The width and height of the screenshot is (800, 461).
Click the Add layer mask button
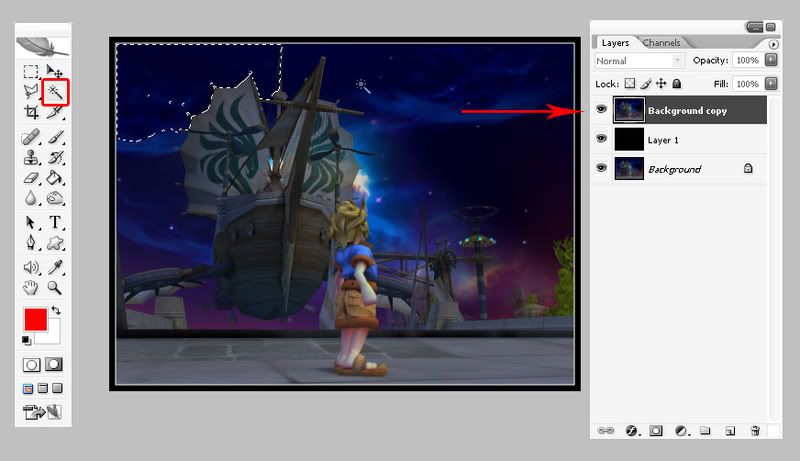pyautogui.click(x=656, y=431)
